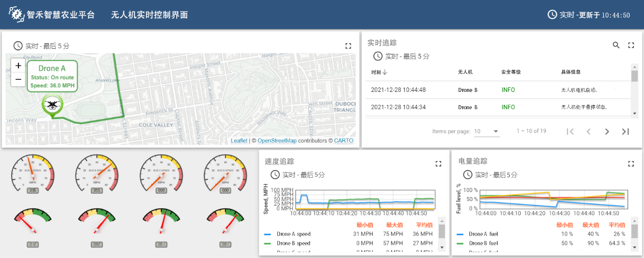Open the realtime update time selector in header
644x258 pixels.
point(589,15)
